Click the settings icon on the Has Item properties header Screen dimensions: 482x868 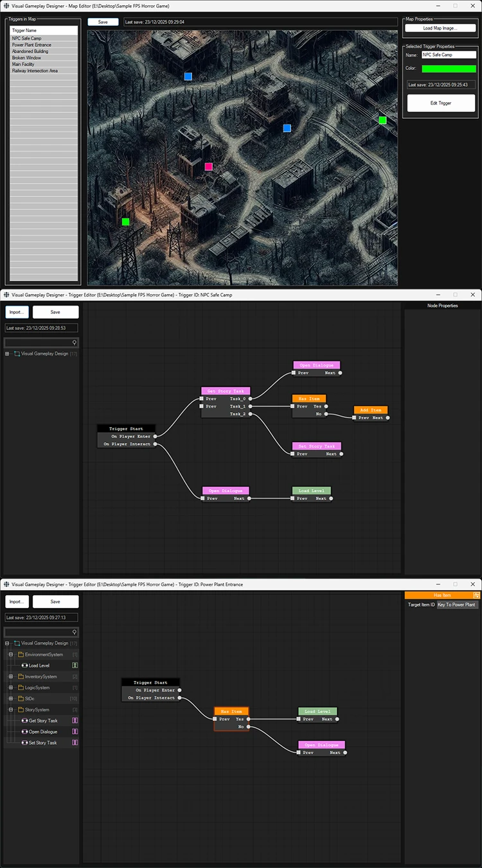[x=476, y=595]
